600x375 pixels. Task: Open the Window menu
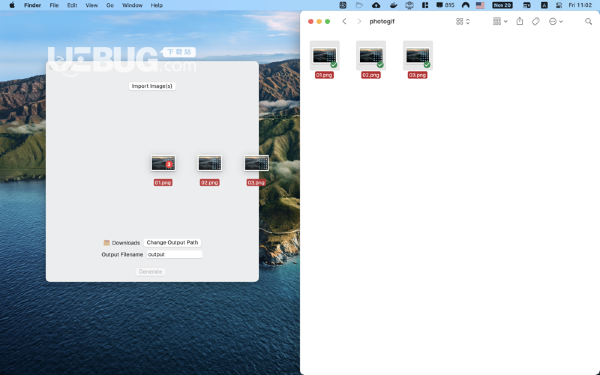tap(132, 5)
